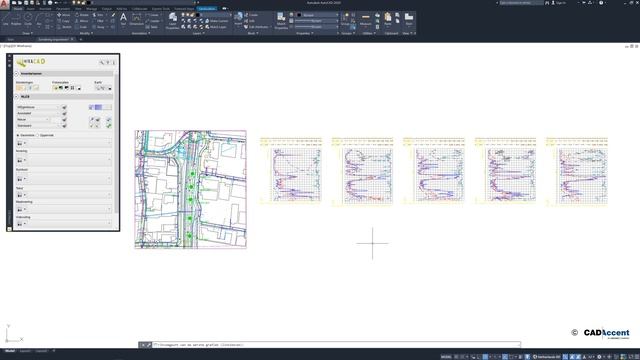Add a new drawing tab with plus
Image resolution: width=640 pixels, height=360 pixels.
click(x=81, y=40)
